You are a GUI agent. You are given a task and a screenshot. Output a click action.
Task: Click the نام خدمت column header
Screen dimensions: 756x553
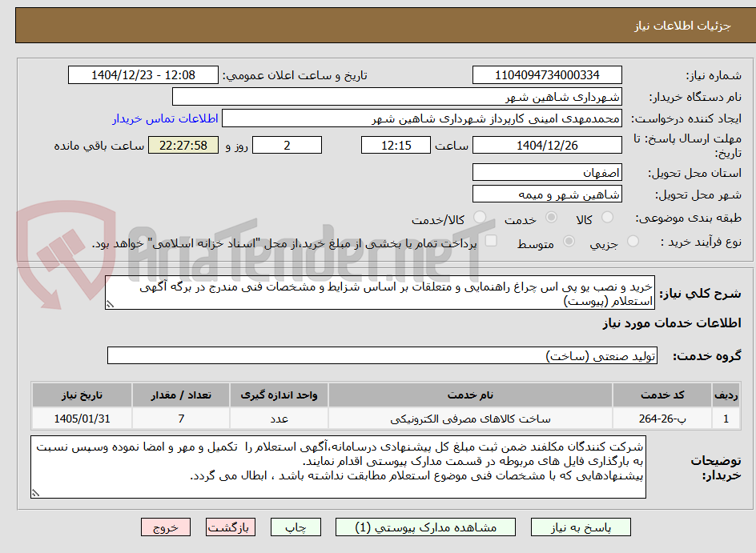pyautogui.click(x=470, y=395)
